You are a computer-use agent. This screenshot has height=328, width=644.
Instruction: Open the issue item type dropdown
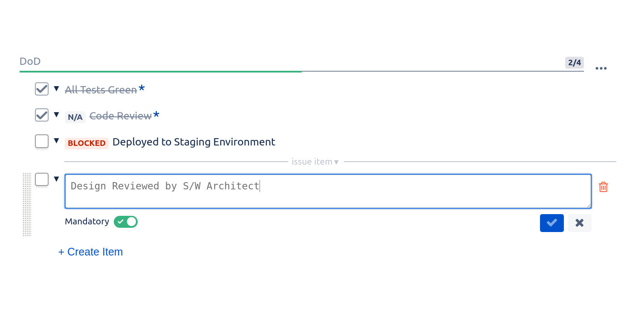[x=315, y=162]
